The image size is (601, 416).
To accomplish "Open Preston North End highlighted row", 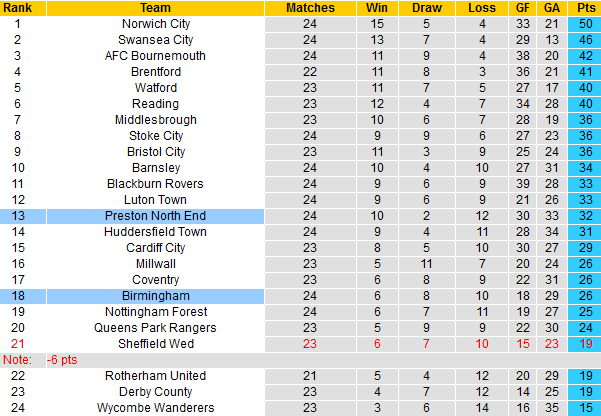I will coord(155,215).
